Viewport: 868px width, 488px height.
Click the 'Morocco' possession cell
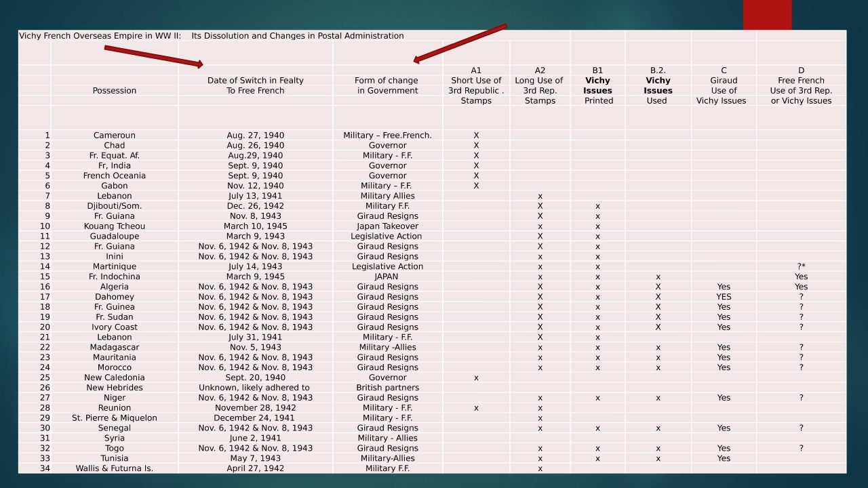click(x=115, y=368)
